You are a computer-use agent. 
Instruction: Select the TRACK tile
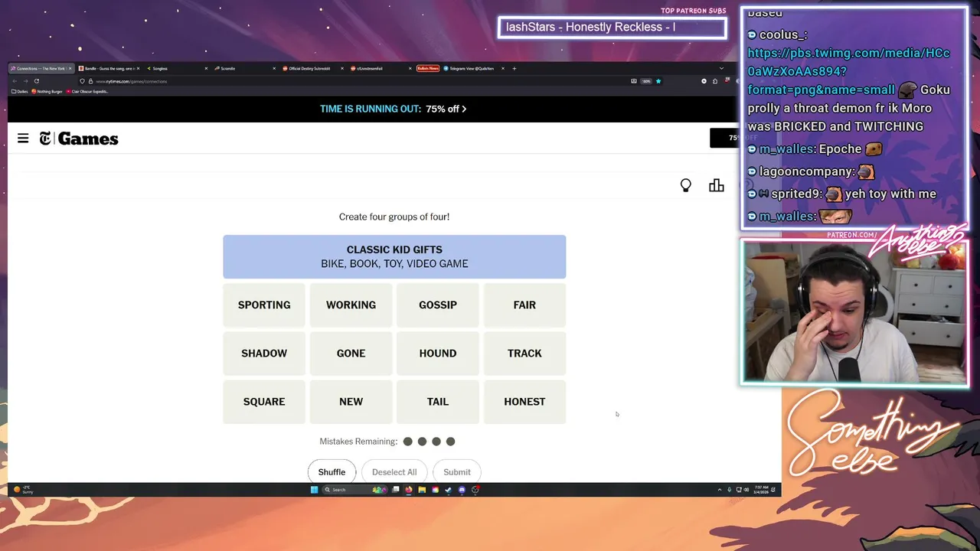pos(524,353)
